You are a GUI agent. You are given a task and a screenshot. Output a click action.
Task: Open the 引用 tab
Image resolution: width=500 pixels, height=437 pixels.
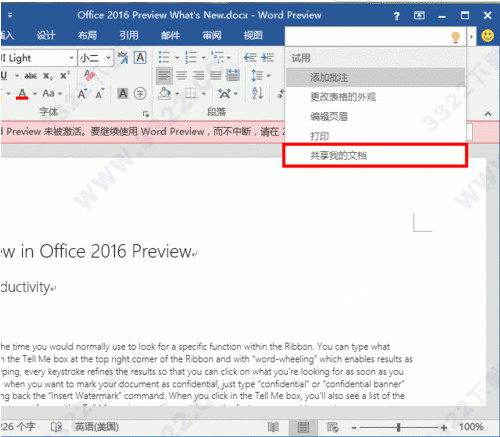point(129,35)
